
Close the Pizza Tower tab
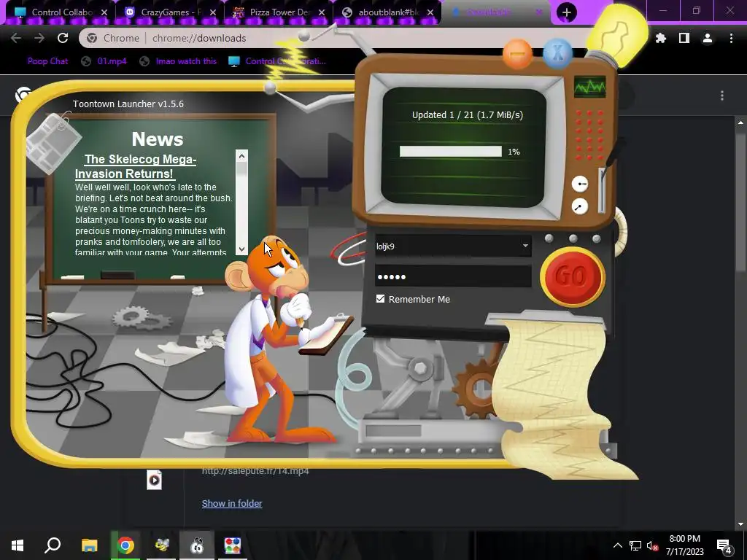pos(322,13)
